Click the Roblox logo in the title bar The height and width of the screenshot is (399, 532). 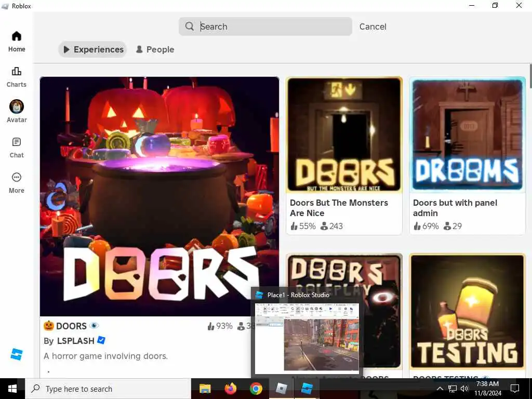[5, 6]
